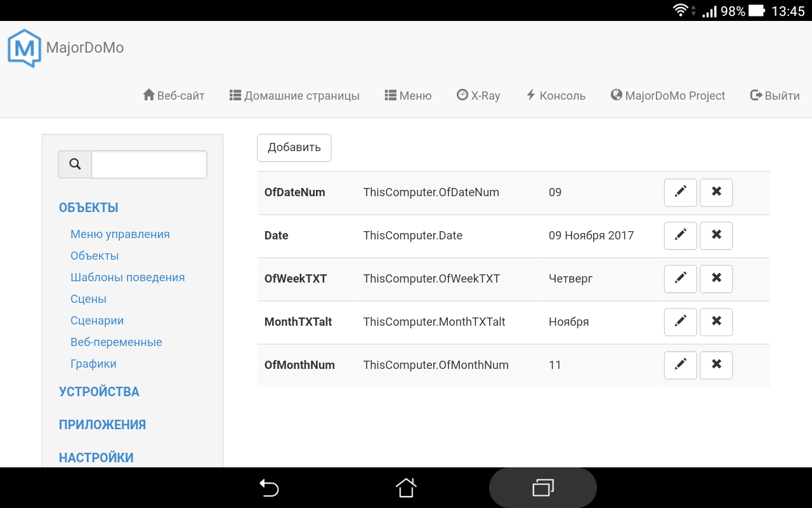Expand the ПРИЛОЖЕНИЯ sidebar section
The width and height of the screenshot is (812, 508).
[102, 425]
